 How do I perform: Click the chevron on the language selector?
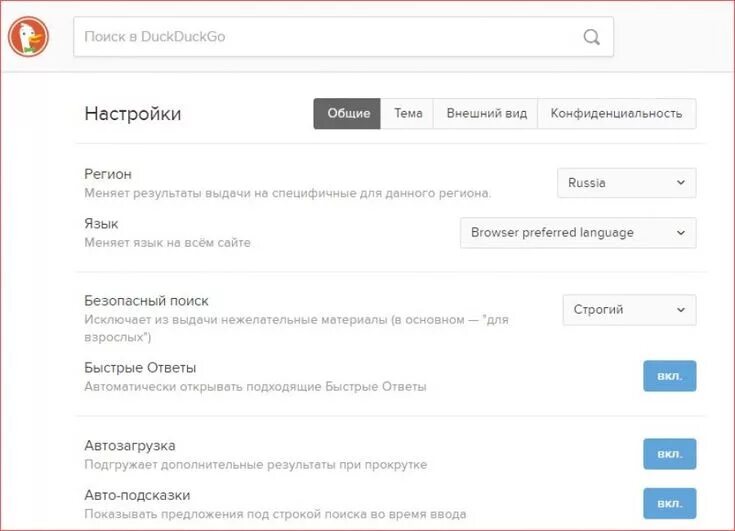681,232
